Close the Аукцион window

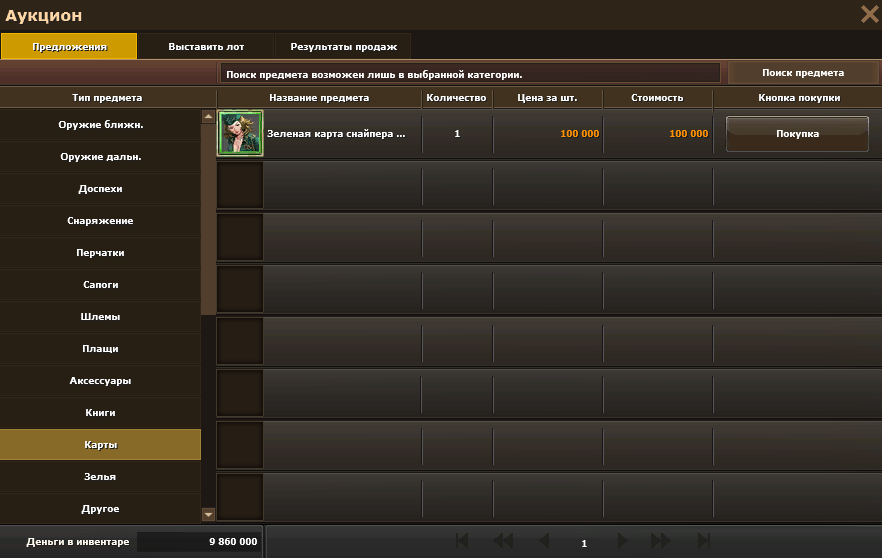coord(869,14)
